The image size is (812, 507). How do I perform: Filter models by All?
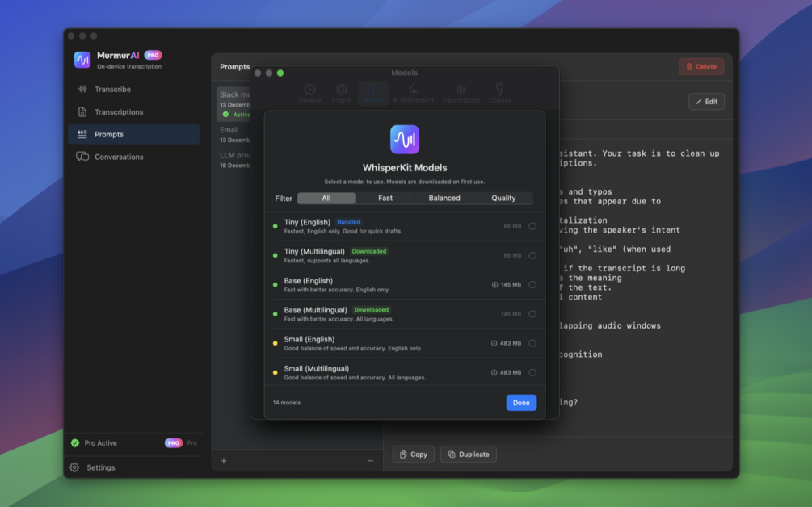(326, 198)
